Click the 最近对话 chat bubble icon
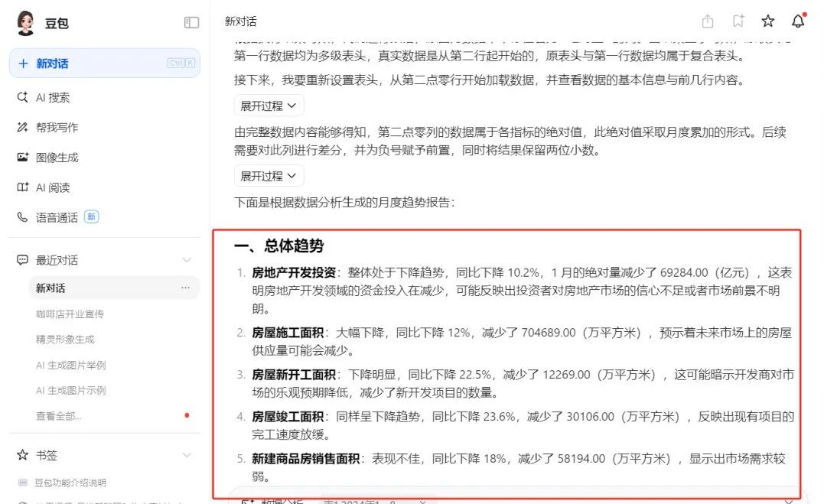This screenshot has height=504, width=824. point(22,260)
